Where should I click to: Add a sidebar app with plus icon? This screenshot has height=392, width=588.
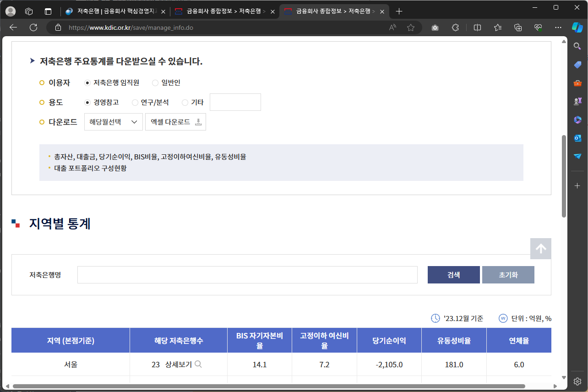(x=577, y=185)
